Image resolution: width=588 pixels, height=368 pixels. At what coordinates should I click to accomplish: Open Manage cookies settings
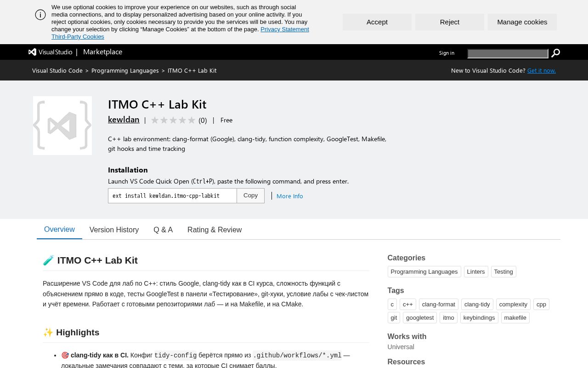522,22
